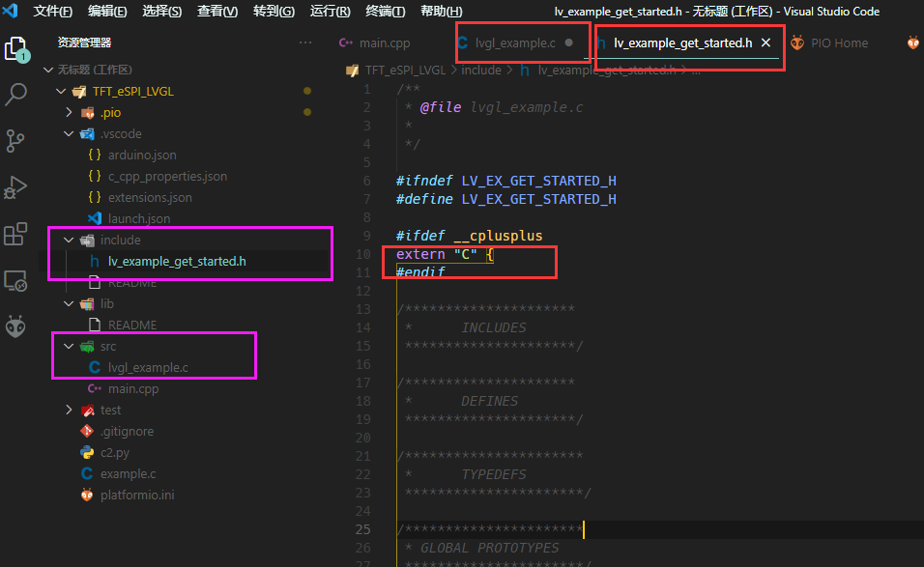Image resolution: width=924 pixels, height=567 pixels.
Task: Select the Explorer icon in the activity bar
Action: 15,48
